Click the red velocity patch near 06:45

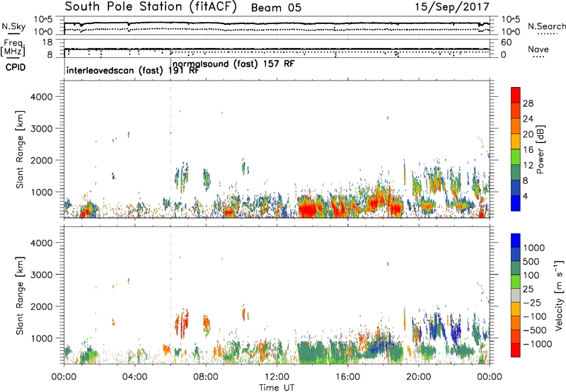184,323
